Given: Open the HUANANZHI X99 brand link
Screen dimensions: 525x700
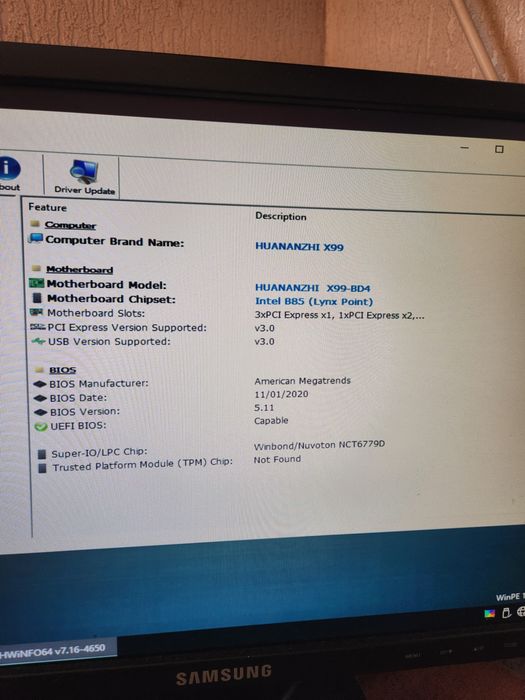Looking at the screenshot, I should pyautogui.click(x=299, y=246).
